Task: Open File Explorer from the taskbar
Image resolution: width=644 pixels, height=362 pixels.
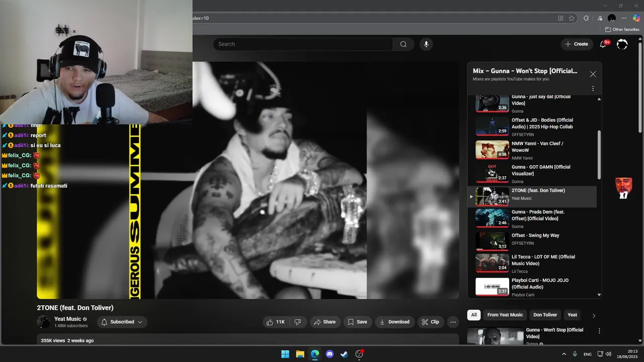Action: pyautogui.click(x=300, y=354)
